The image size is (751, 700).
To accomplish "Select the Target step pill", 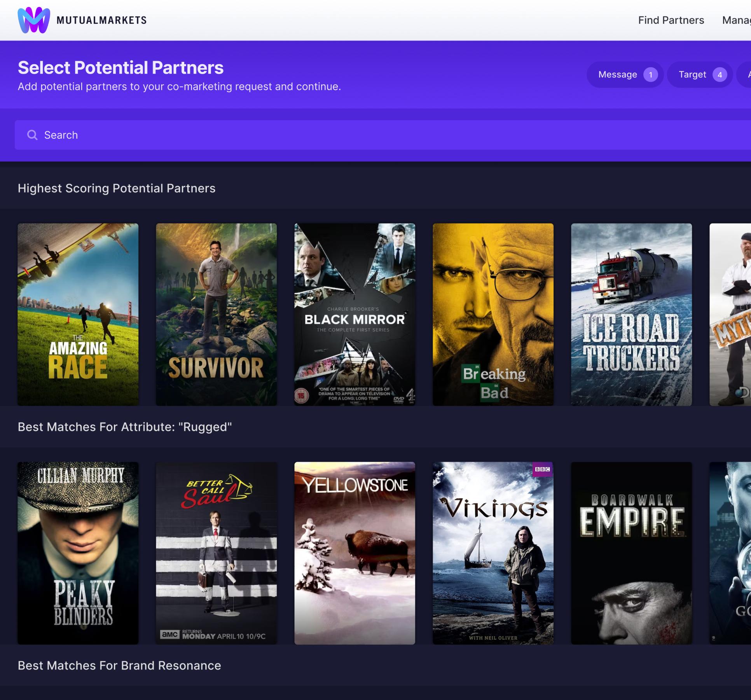I will (700, 75).
